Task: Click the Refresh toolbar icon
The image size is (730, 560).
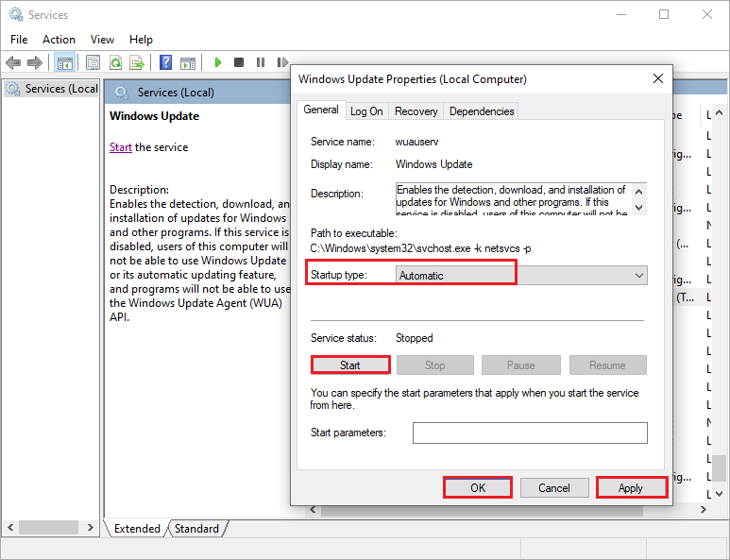Action: [x=115, y=62]
